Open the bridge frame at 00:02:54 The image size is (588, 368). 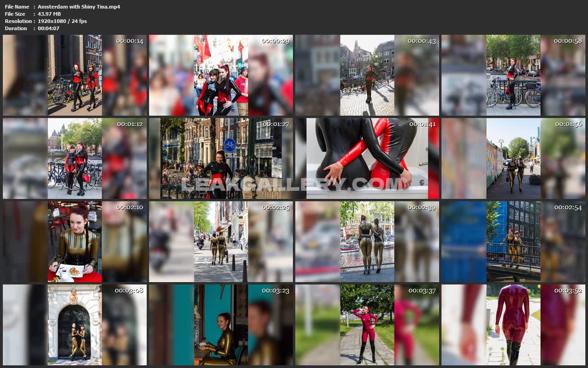pyautogui.click(x=513, y=242)
